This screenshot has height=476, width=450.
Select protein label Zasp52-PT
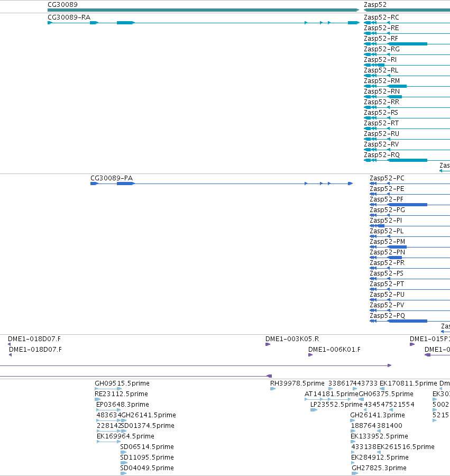tap(387, 284)
